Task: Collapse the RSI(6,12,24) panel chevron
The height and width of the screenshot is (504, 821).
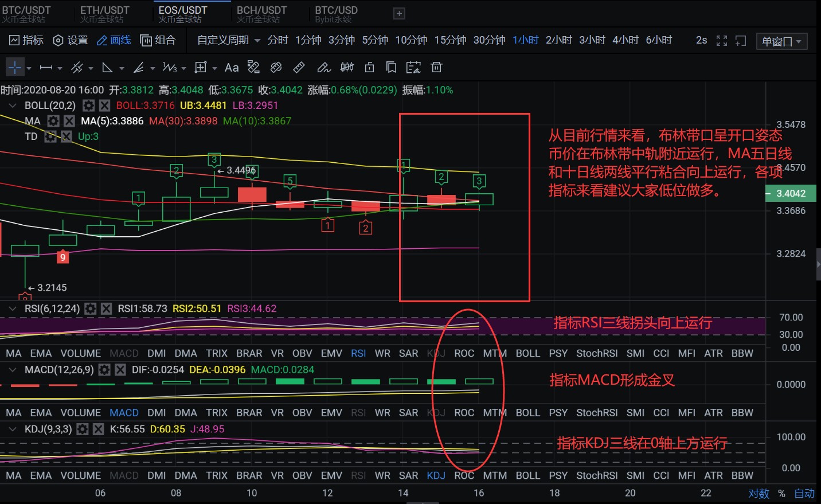Action: 13,308
